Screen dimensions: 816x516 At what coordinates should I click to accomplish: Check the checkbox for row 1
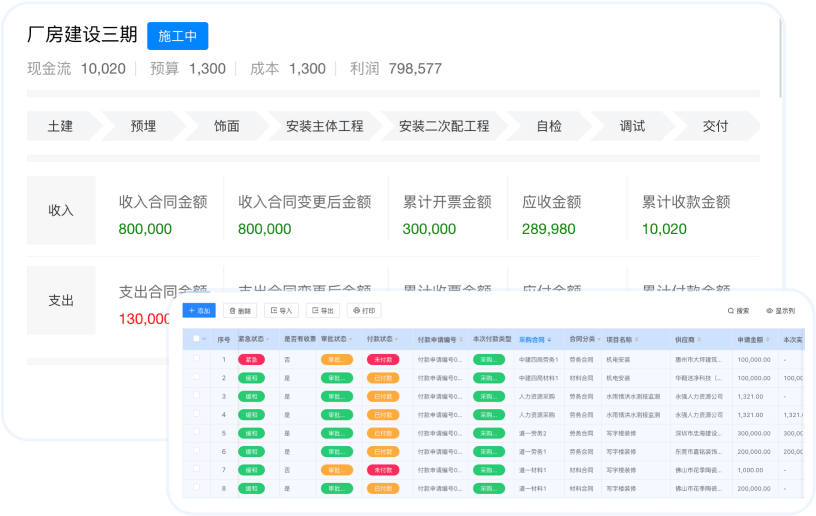coord(196,359)
